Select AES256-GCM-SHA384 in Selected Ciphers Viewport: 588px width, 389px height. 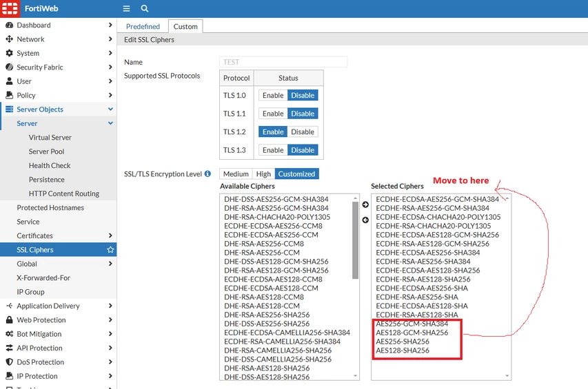point(412,324)
